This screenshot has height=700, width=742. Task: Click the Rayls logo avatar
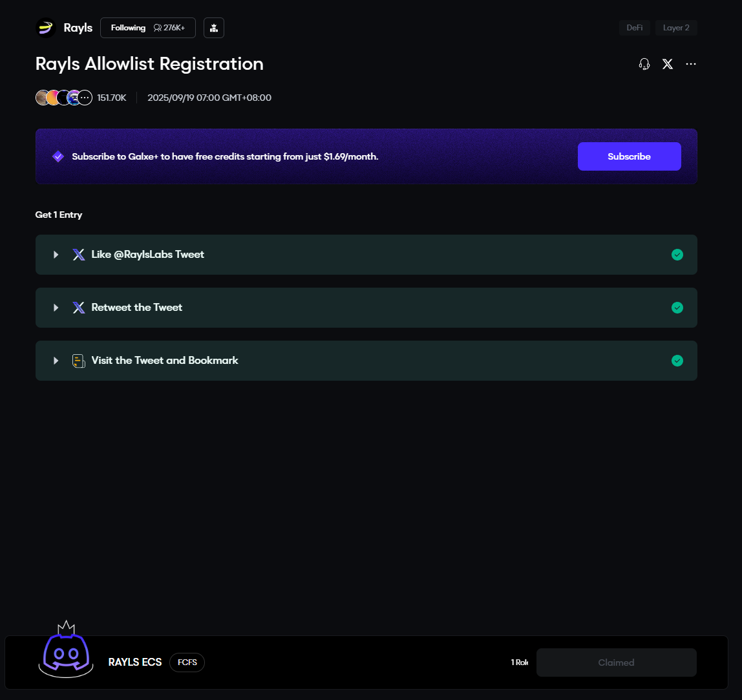pyautogui.click(x=46, y=28)
